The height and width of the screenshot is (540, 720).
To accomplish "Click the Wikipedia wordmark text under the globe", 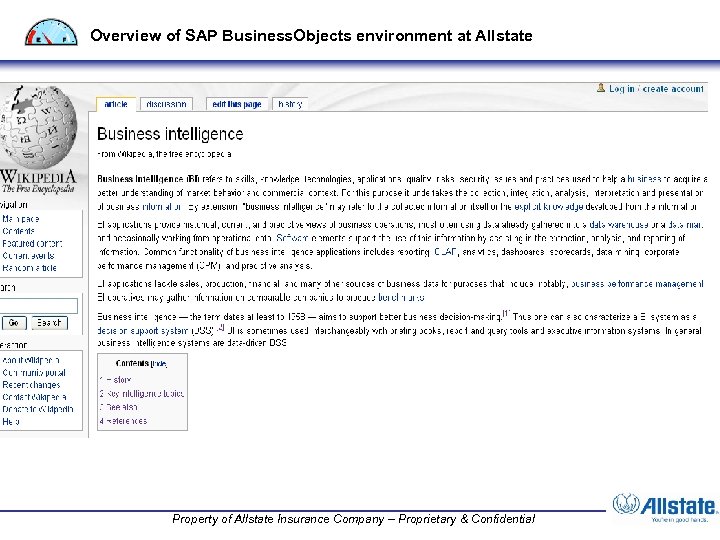I will (39, 177).
